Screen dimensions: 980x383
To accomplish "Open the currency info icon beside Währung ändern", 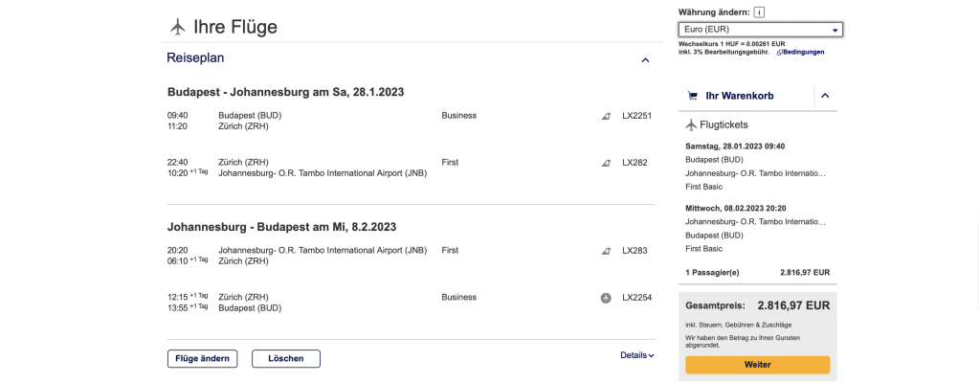I will coord(759,12).
